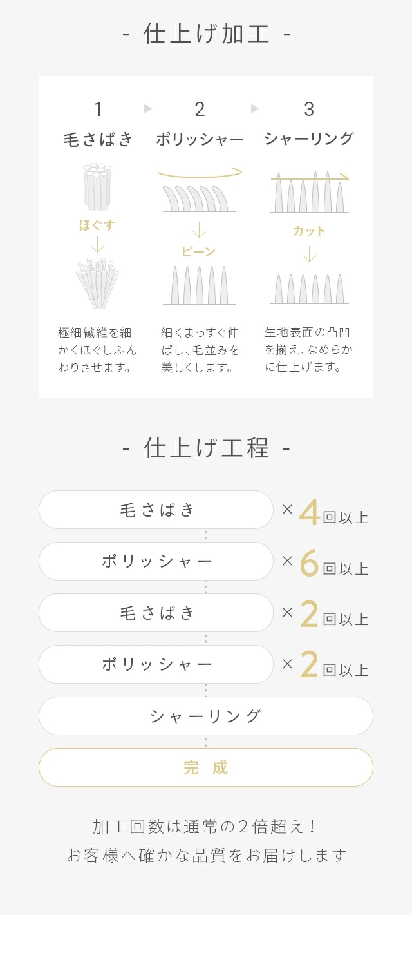Click the loosened fibers illustration

pyautogui.click(x=97, y=283)
